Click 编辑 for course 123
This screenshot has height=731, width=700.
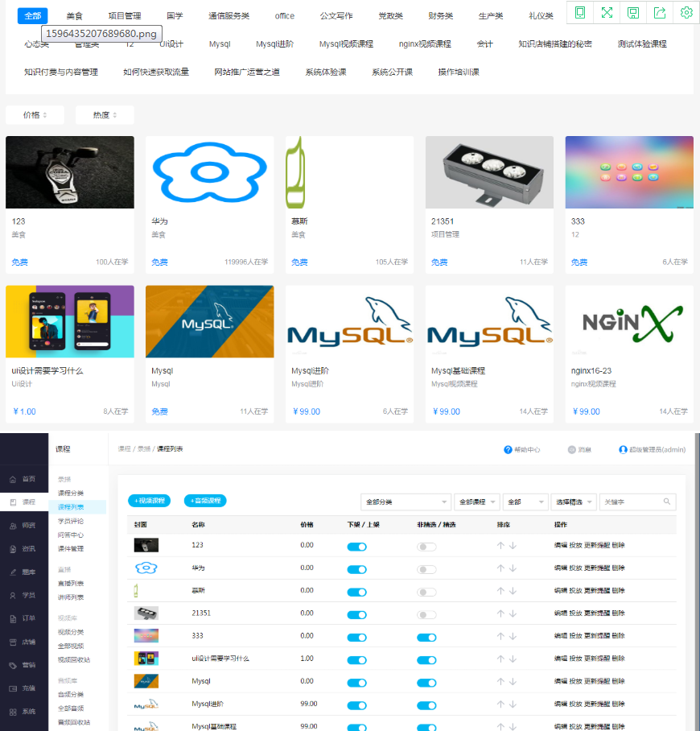click(561, 546)
